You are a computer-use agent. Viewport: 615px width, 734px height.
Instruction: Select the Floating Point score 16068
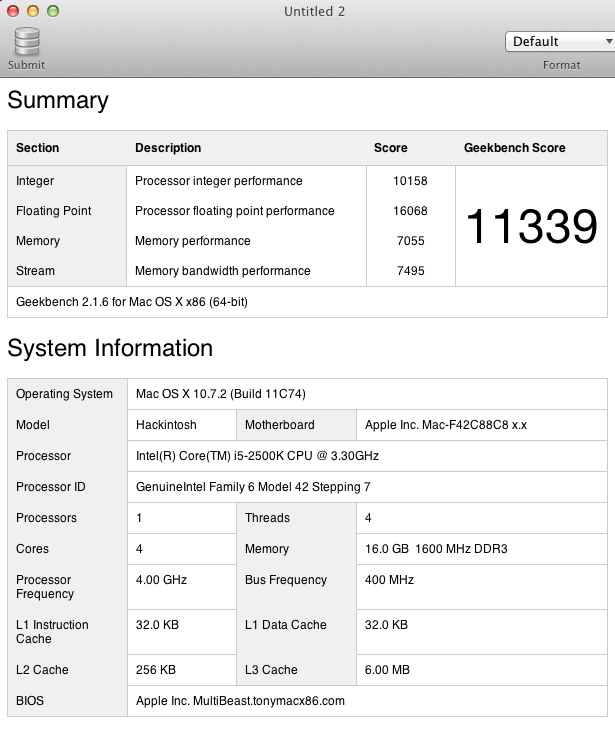point(410,211)
